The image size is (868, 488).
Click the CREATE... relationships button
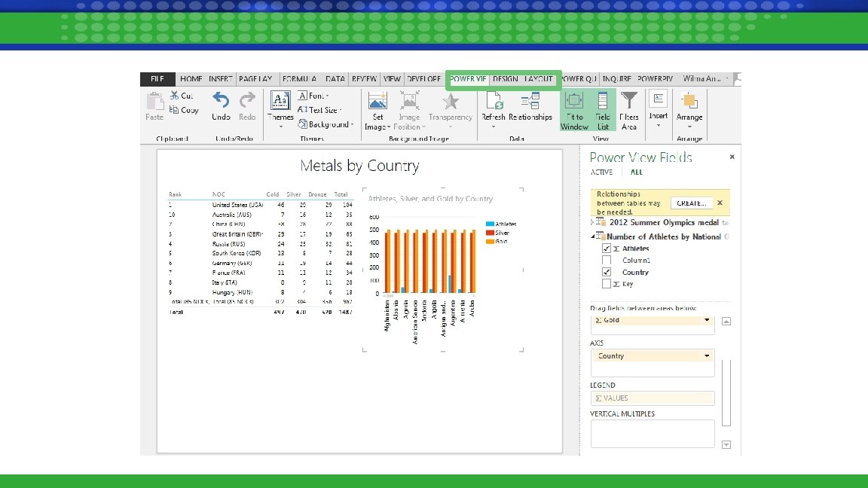pos(691,203)
